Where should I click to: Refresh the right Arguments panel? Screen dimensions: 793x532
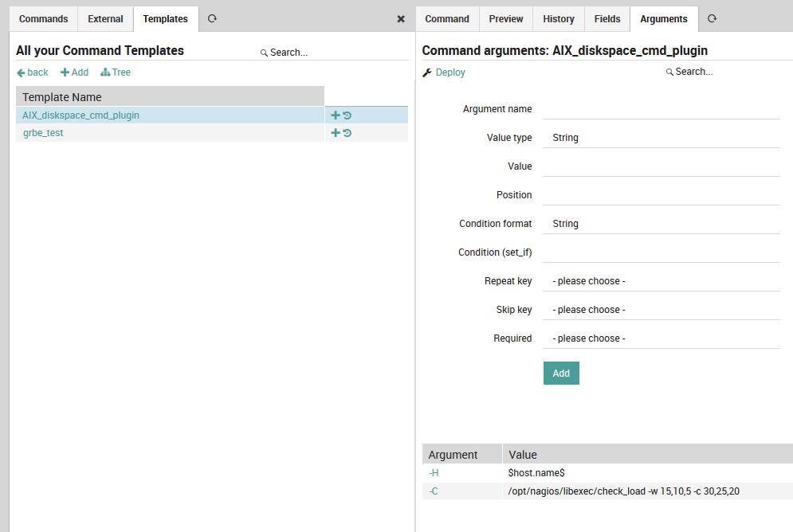click(x=712, y=18)
